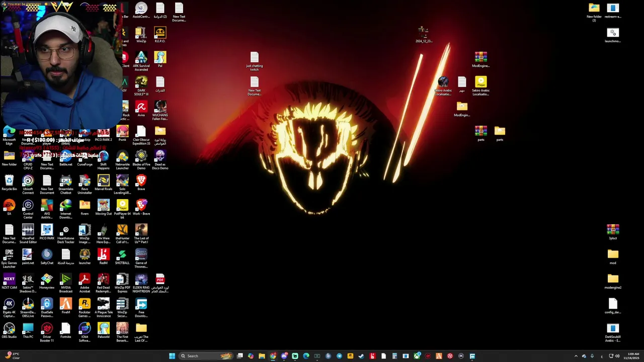
Task: Open ELDEN RING NIGHTREIGN shortcut
Action: [x=141, y=283]
